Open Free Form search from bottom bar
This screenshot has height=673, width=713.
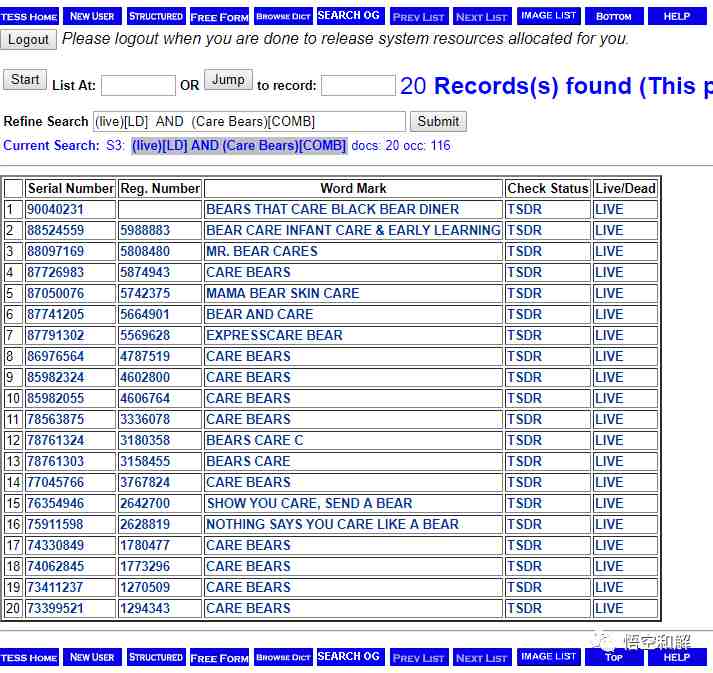[x=219, y=657]
